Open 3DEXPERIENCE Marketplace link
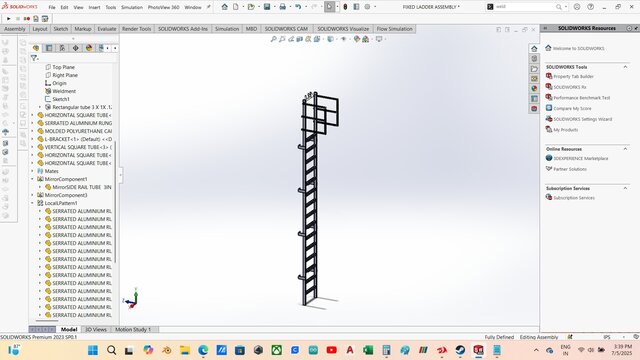The height and width of the screenshot is (360, 640). point(580,158)
